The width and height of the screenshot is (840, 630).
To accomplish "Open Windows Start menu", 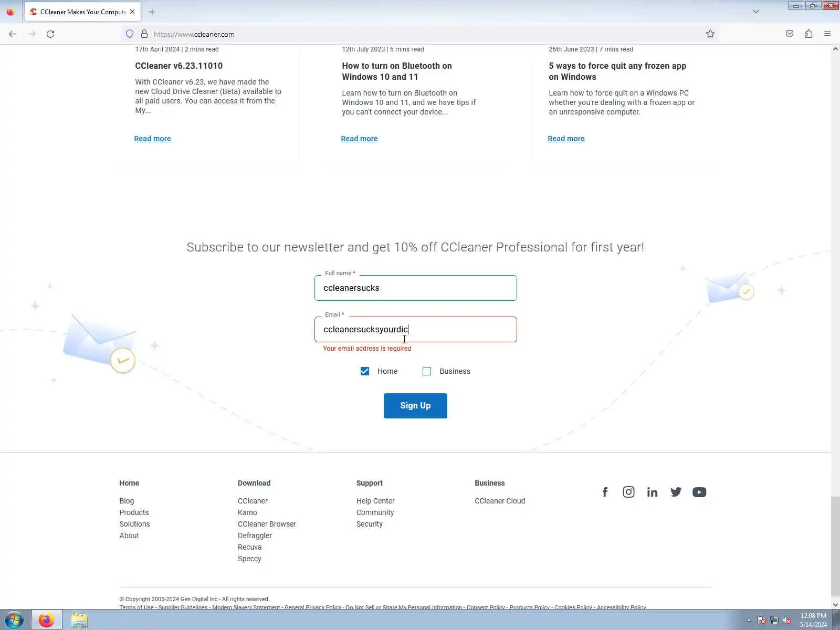I will (x=14, y=620).
